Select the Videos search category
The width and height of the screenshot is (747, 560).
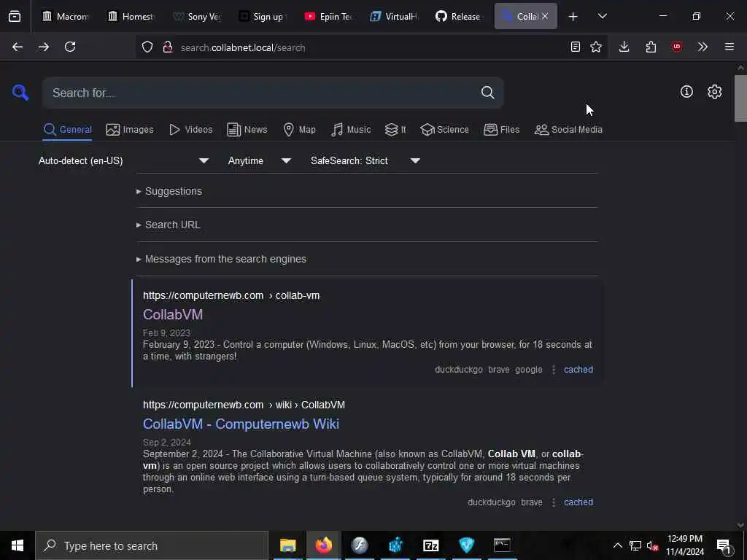(x=190, y=130)
